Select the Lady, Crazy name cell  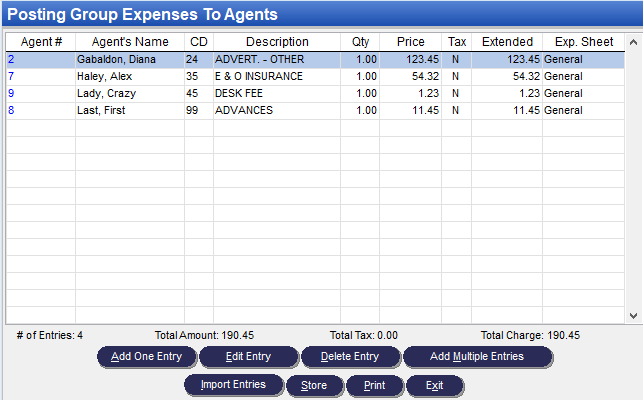click(x=130, y=93)
